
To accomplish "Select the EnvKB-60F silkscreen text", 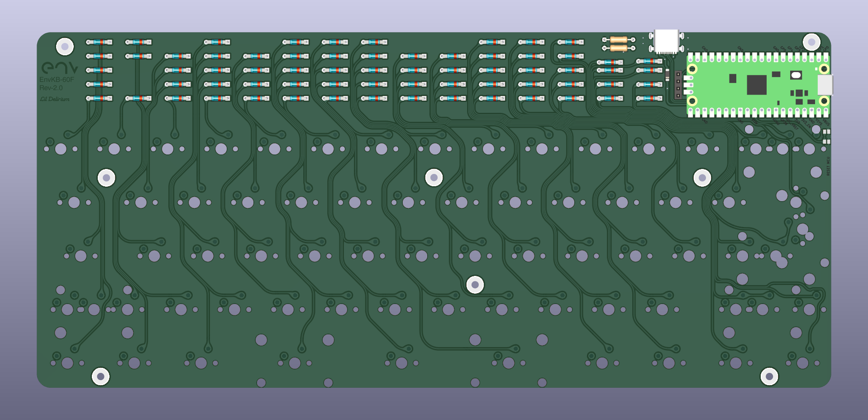I will tap(57, 80).
